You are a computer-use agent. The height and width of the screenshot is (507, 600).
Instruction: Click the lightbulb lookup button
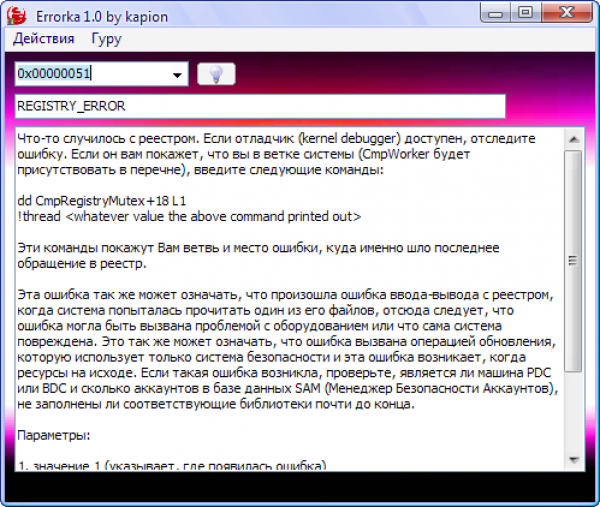pos(216,74)
